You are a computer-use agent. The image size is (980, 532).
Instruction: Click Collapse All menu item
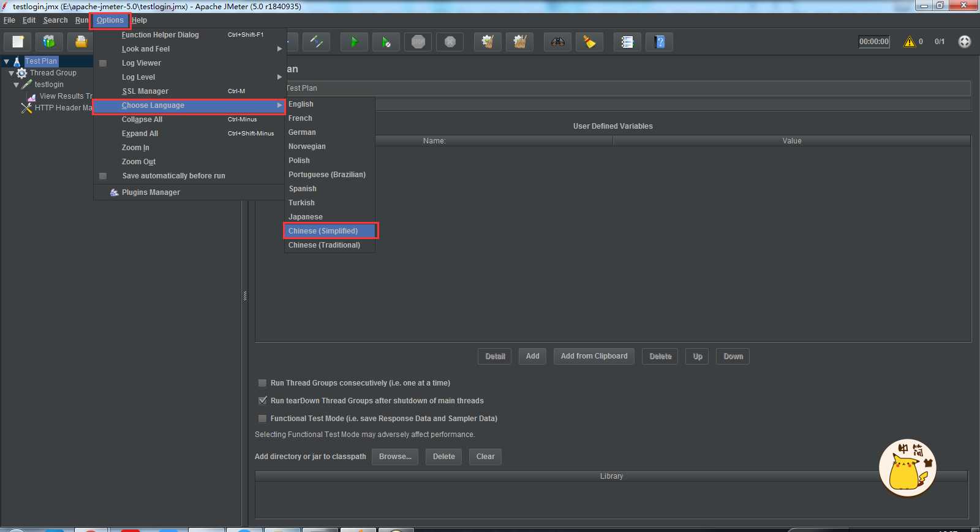coord(190,120)
